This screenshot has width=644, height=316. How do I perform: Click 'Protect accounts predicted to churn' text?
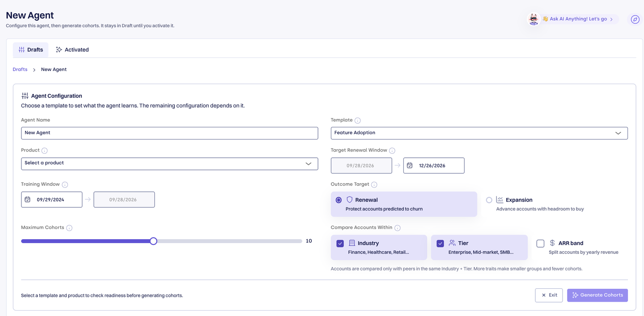384,209
